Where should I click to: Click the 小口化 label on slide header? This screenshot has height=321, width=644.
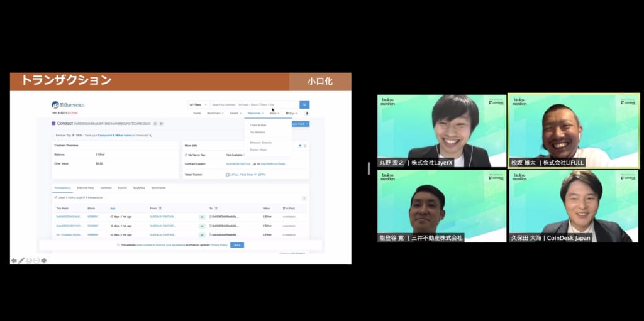point(320,82)
